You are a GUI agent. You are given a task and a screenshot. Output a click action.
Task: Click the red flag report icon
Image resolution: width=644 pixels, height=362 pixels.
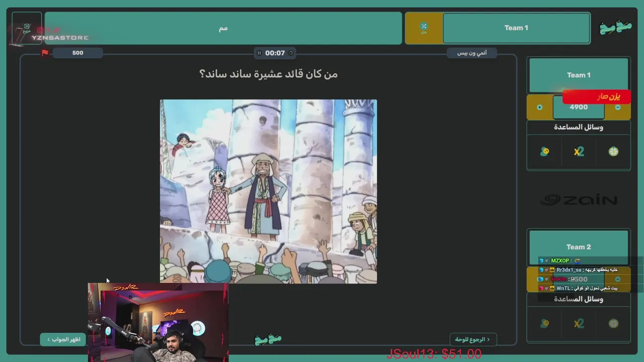[45, 53]
